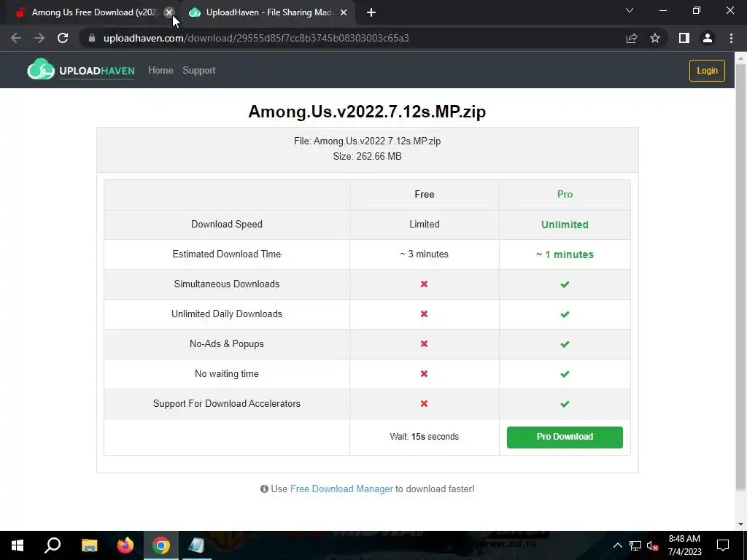The height and width of the screenshot is (560, 747).
Task: Open the Chrome side panel icon
Action: (684, 38)
